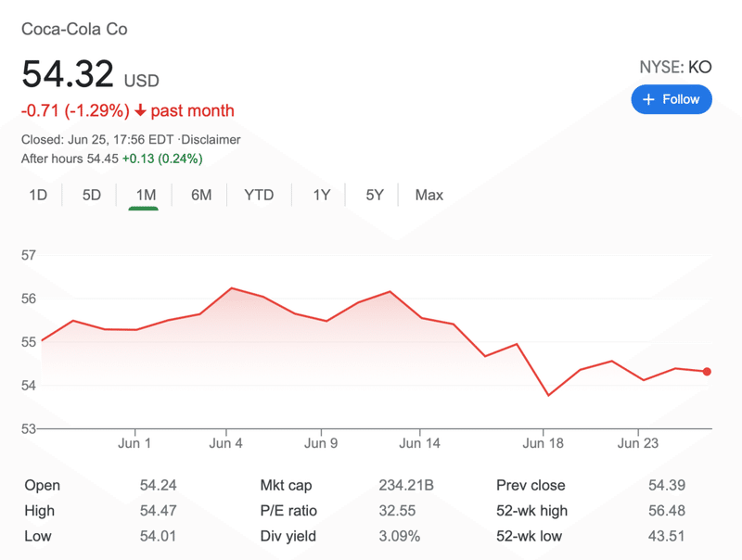Click the Closed: Jun 25, 17:56 EDT text

97,139
